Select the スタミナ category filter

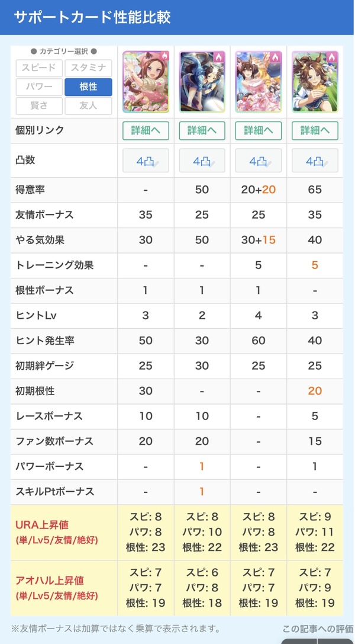click(x=88, y=68)
